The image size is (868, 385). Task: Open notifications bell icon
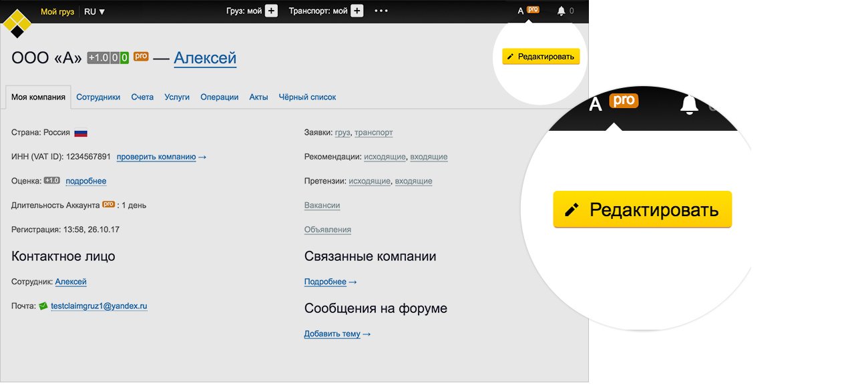[562, 11]
